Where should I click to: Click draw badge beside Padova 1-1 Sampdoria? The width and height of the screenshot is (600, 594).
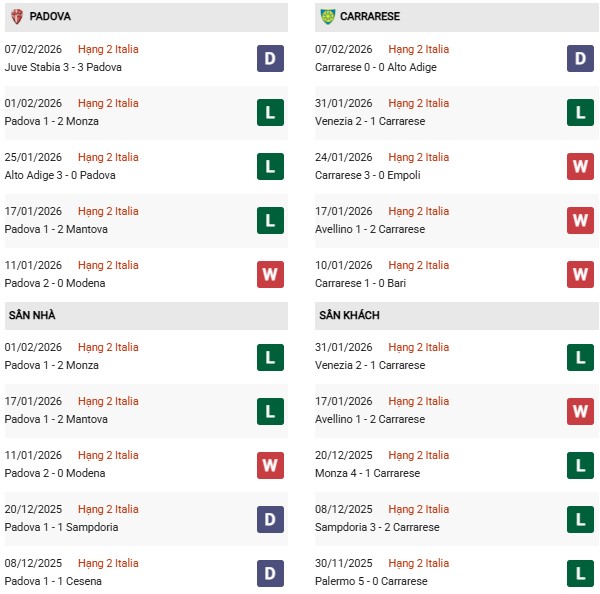[270, 518]
